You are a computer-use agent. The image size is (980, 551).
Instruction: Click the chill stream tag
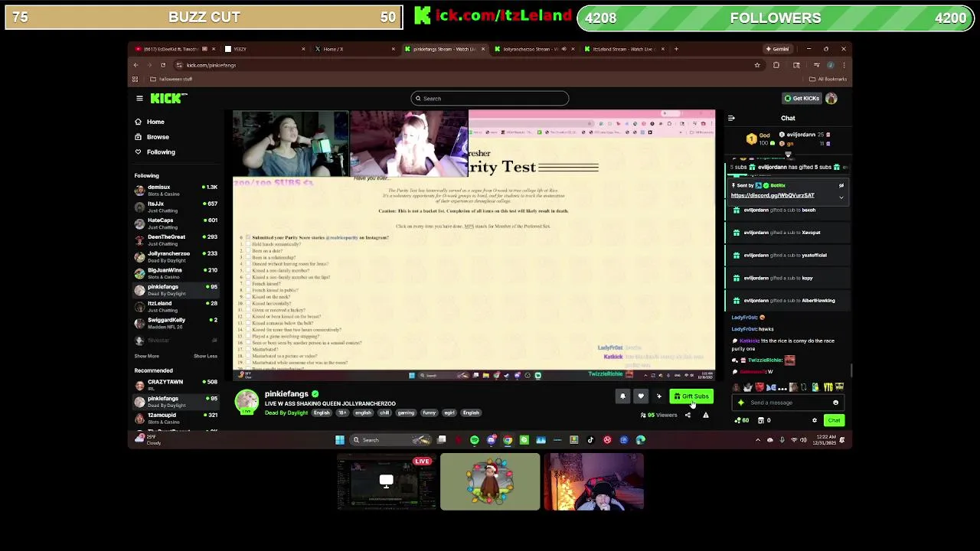pos(384,412)
